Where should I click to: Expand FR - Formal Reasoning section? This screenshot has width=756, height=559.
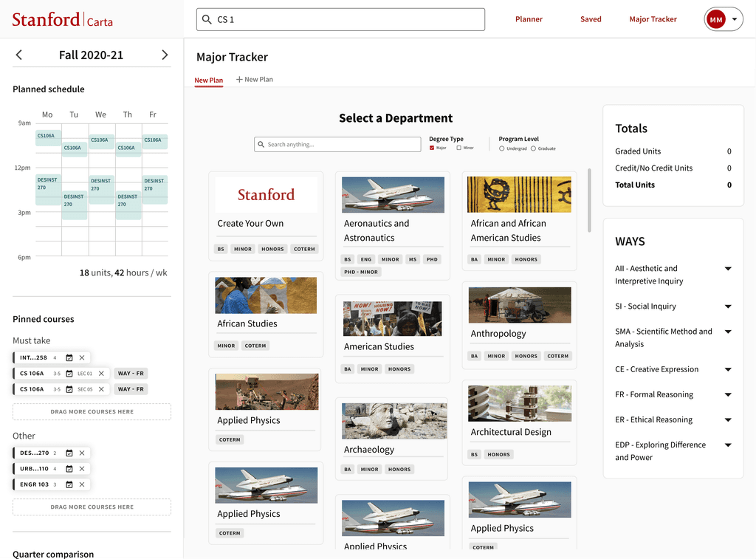click(728, 394)
